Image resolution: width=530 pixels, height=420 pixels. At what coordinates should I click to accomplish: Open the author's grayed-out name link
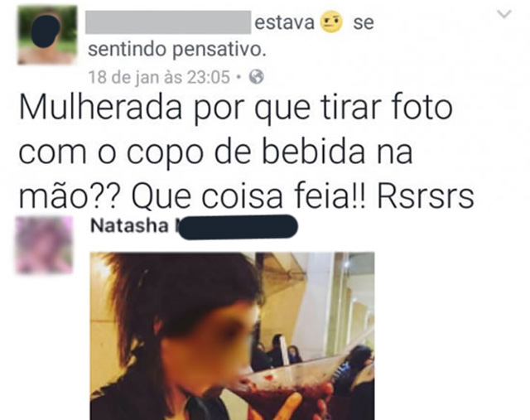168,22
